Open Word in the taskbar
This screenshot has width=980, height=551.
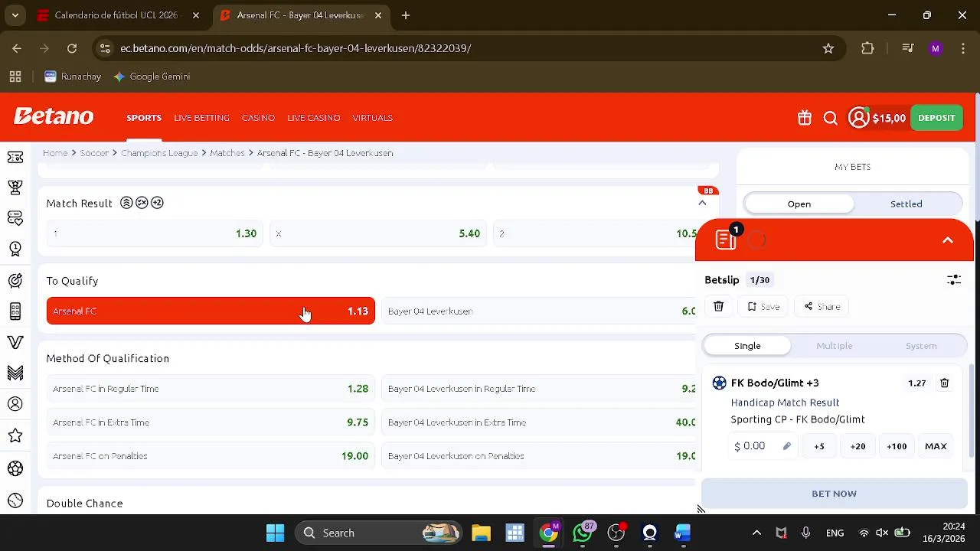pos(682,533)
